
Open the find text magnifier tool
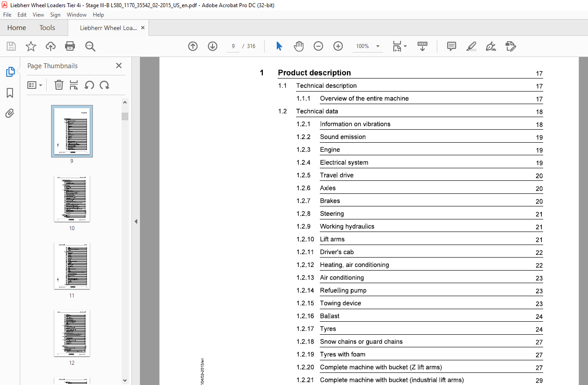tap(90, 46)
